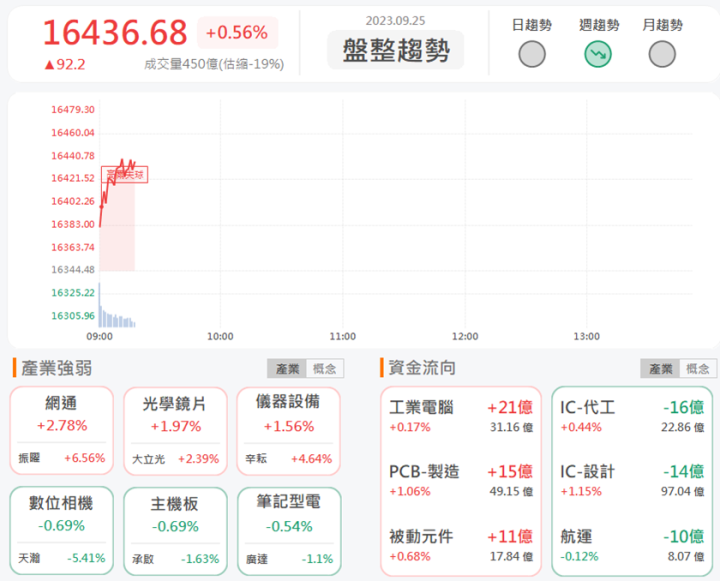Click the 13:00 time axis label
Viewport: 720px width, 581px height.
pos(586,336)
